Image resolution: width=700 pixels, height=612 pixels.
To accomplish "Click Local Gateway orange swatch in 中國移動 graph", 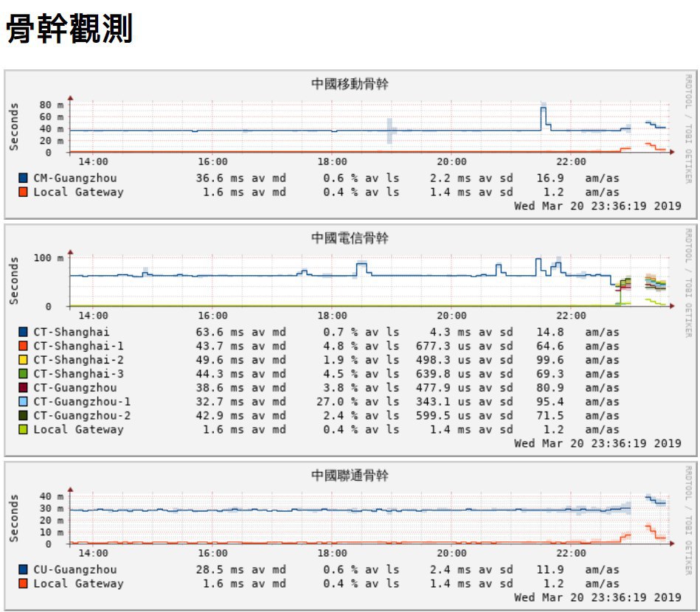I will (x=24, y=192).
